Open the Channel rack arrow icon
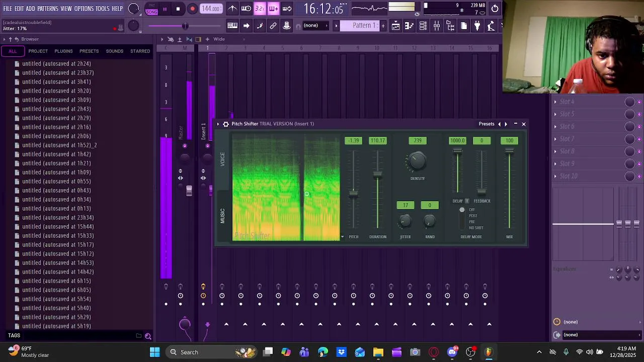Image resolution: width=644 pixels, height=362 pixels. click(246, 26)
